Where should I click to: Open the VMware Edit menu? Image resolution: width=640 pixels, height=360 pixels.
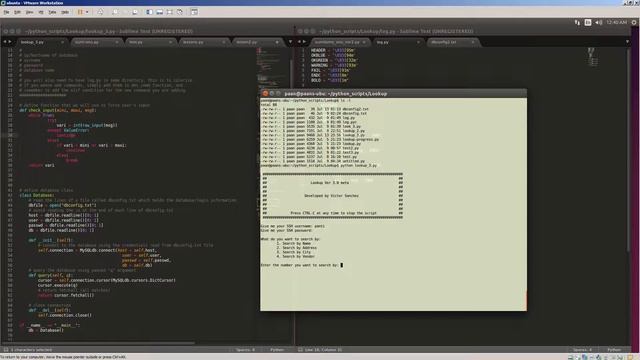click(x=17, y=12)
